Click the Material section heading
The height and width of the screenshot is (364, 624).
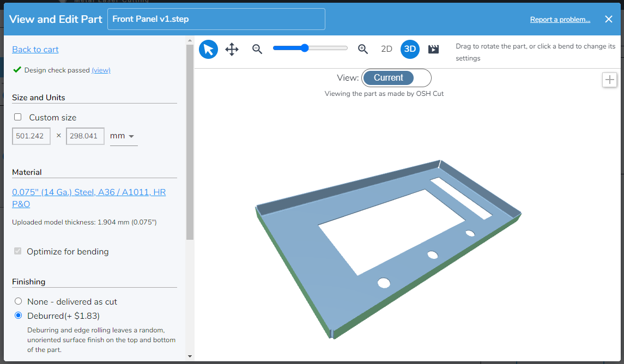(x=27, y=172)
